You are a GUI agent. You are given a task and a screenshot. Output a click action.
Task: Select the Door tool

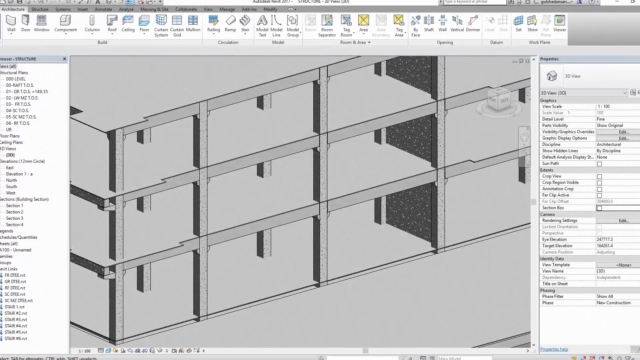pos(25,24)
